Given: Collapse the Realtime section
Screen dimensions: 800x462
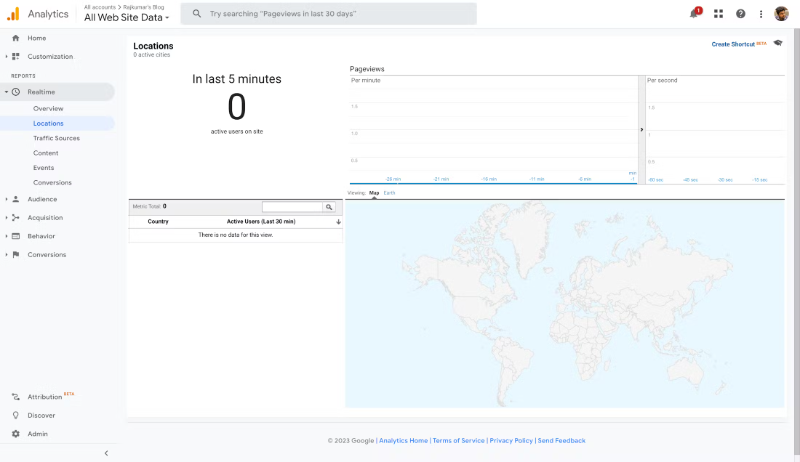Looking at the screenshot, I should pos(6,92).
